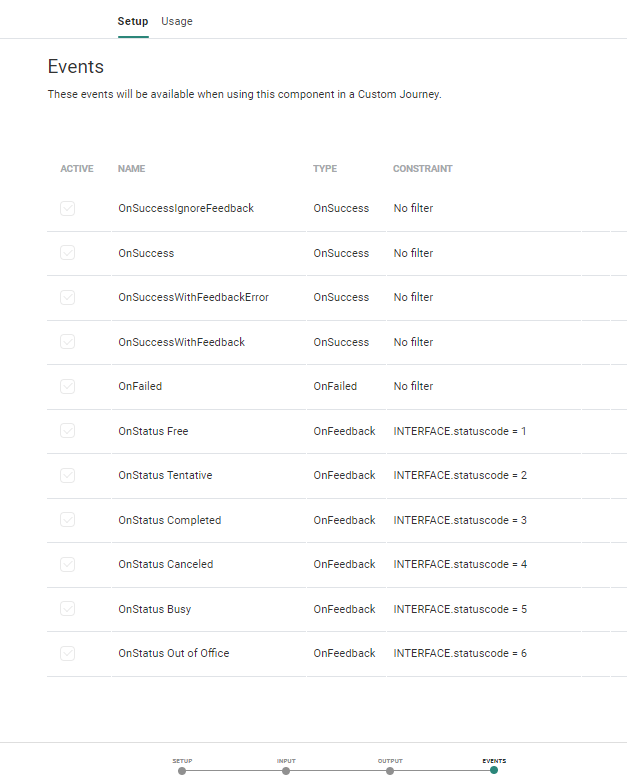Toggle active checkbox for OnSuccess event

pyautogui.click(x=67, y=253)
